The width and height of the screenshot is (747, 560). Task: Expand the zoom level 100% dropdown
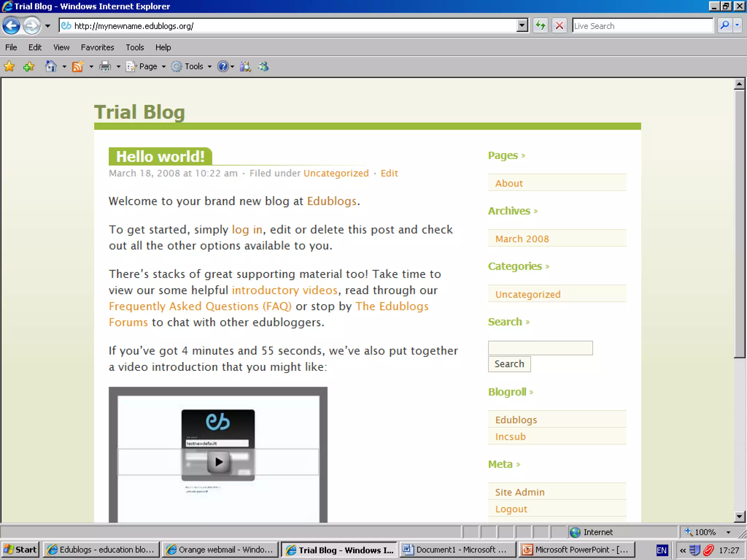(x=728, y=532)
